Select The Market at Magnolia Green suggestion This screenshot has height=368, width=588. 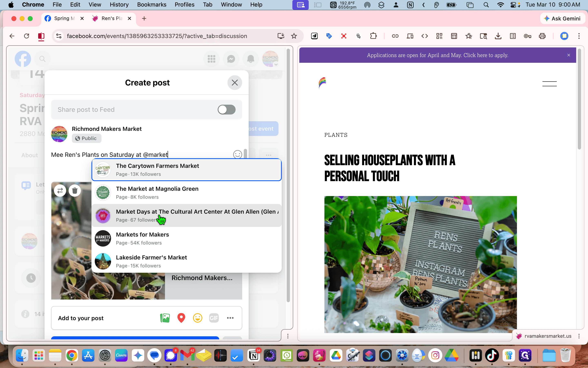(x=186, y=193)
